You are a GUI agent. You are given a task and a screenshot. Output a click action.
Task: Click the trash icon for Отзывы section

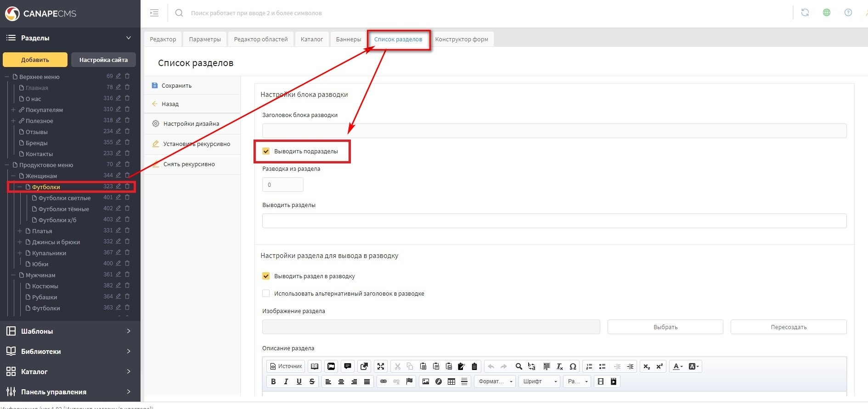click(127, 131)
